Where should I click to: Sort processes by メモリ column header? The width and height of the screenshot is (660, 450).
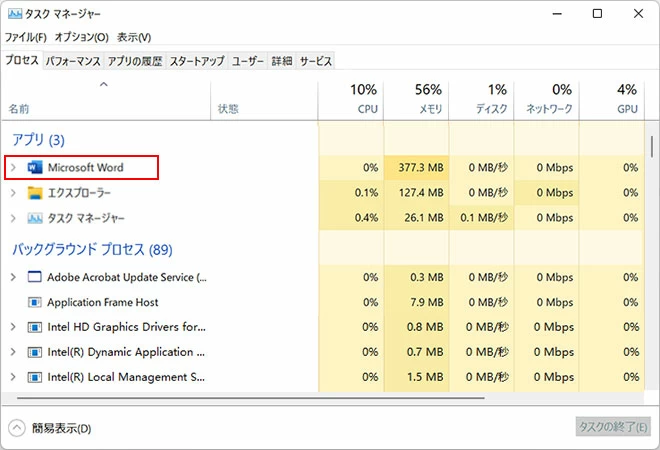click(416, 98)
